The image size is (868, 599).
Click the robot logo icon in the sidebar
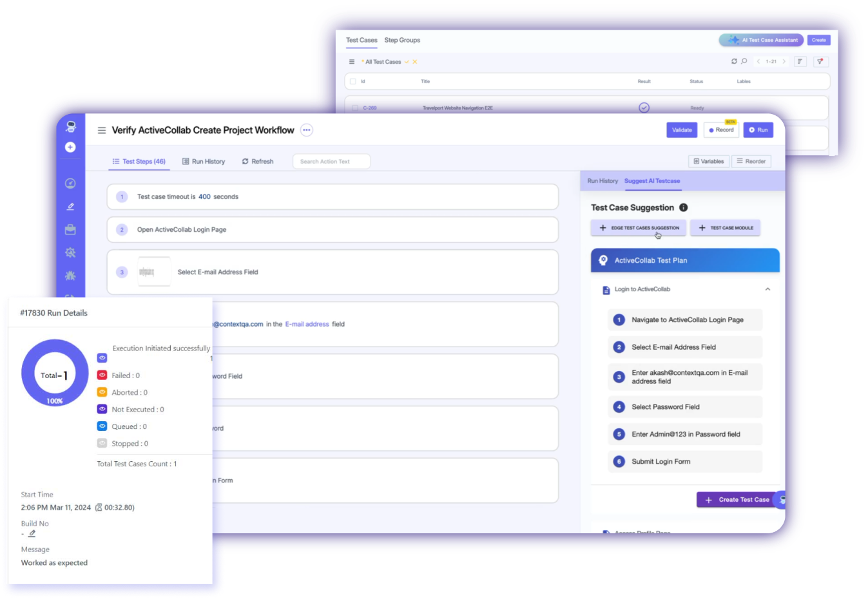click(71, 127)
